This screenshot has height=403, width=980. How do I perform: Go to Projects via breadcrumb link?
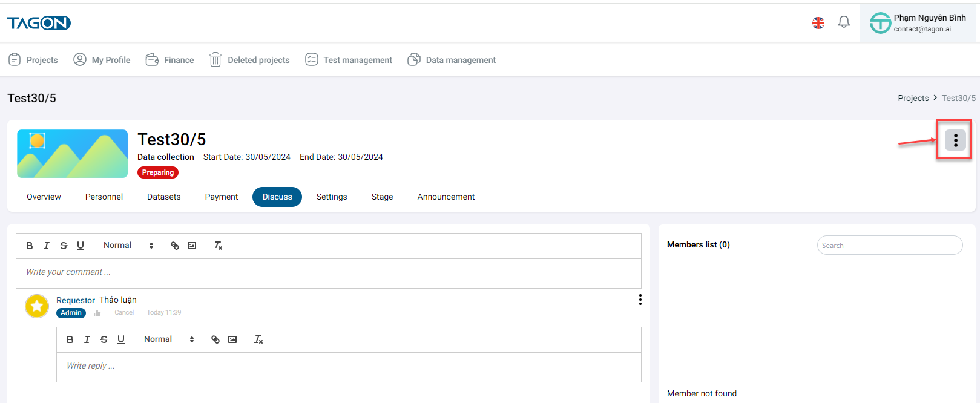[913, 98]
